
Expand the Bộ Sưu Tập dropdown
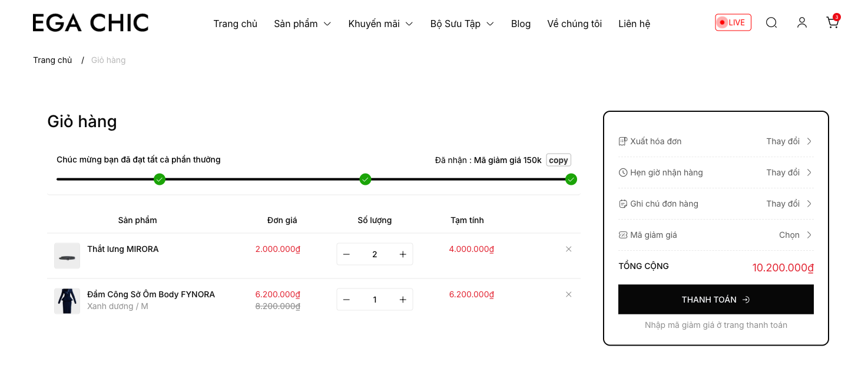point(462,24)
